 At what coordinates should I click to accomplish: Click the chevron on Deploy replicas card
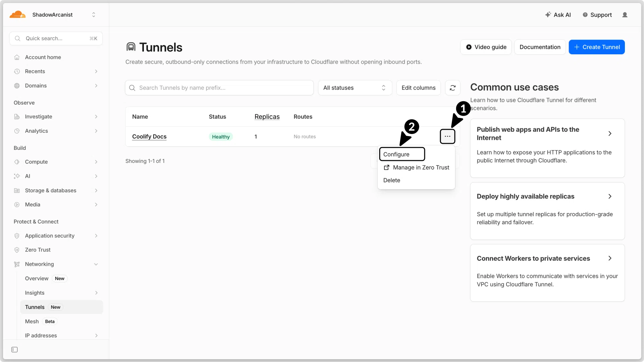[610, 196]
